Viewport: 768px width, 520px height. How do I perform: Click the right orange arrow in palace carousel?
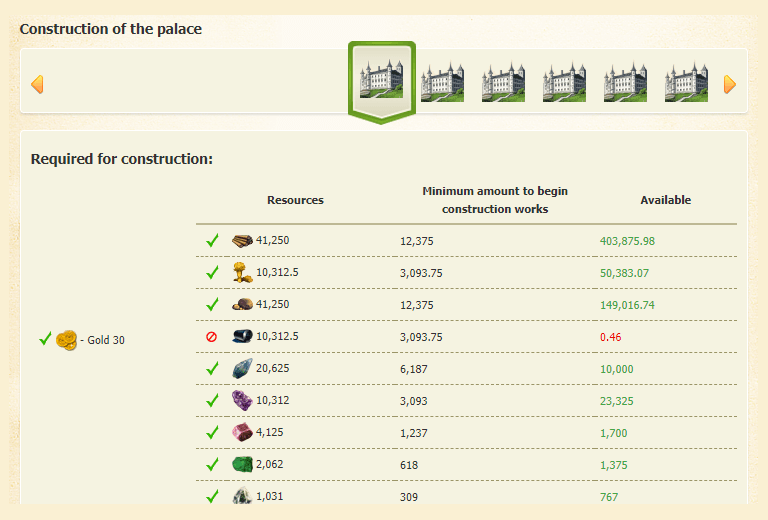click(x=730, y=84)
